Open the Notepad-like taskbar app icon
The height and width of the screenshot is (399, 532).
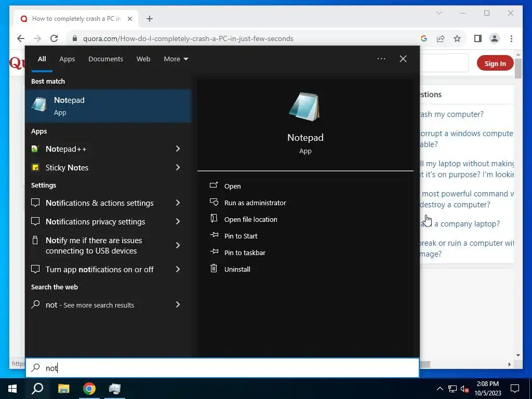point(115,389)
